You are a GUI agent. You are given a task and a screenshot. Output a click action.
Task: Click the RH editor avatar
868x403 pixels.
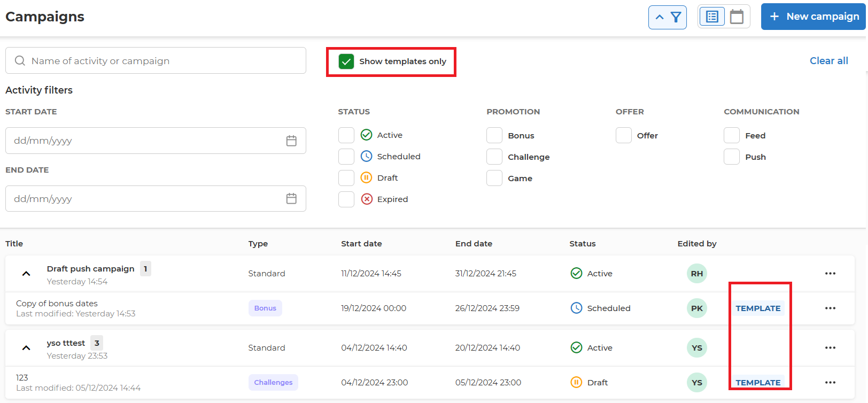tap(697, 274)
